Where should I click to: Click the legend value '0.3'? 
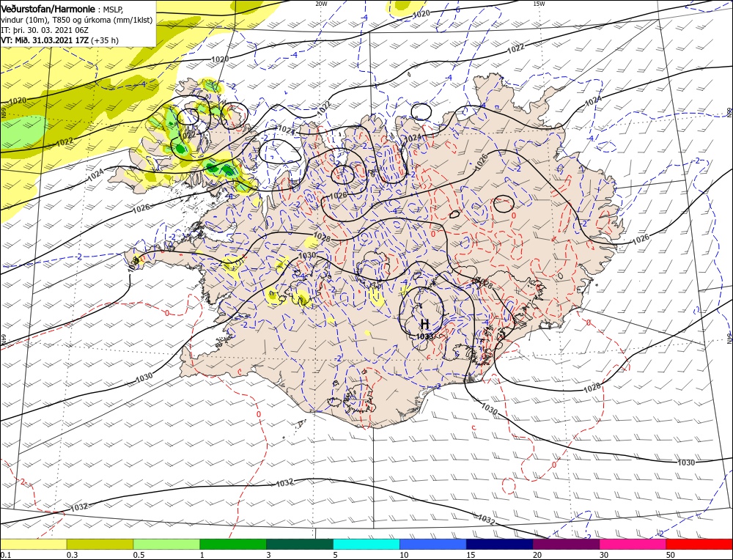72,555
